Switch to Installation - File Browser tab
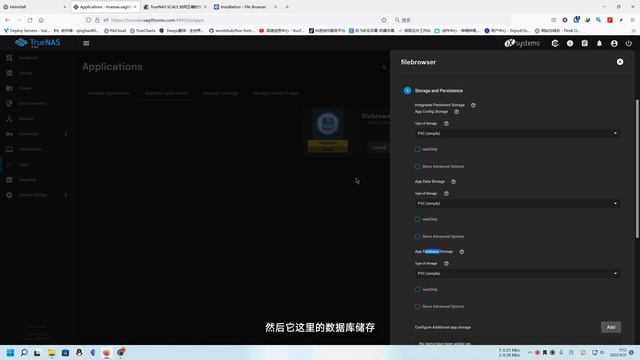The height and width of the screenshot is (360, 640). point(245,7)
